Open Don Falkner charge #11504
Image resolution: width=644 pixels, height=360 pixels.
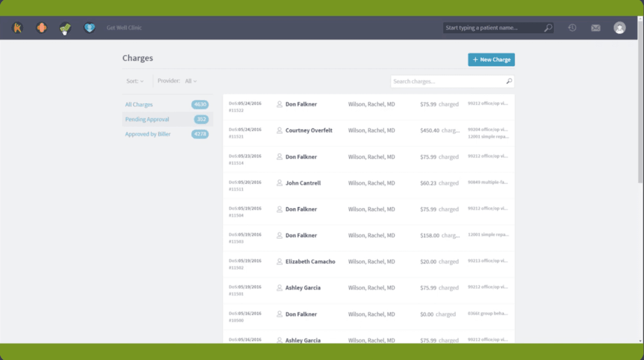(x=301, y=209)
